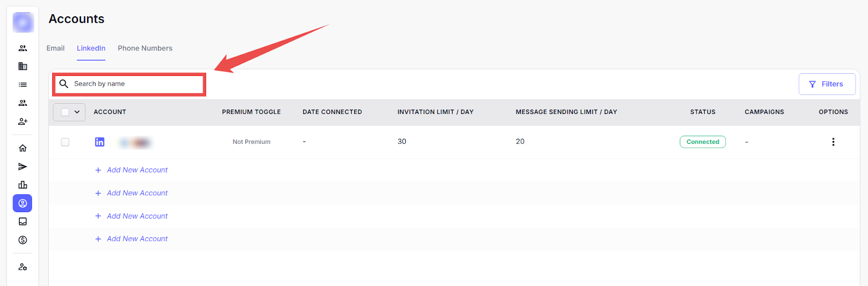Open the home icon in sidebar
Screen dimensions: 868x286
(x=23, y=148)
